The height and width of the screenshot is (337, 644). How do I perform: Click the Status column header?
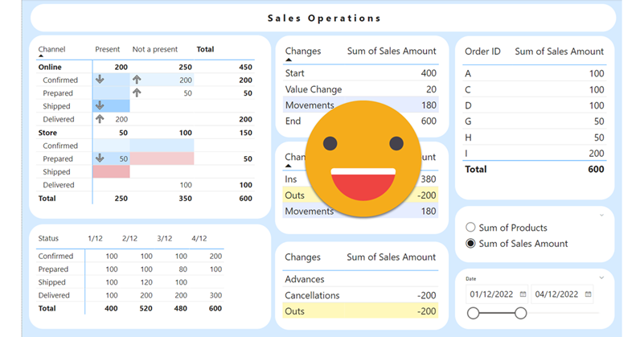[48, 239]
